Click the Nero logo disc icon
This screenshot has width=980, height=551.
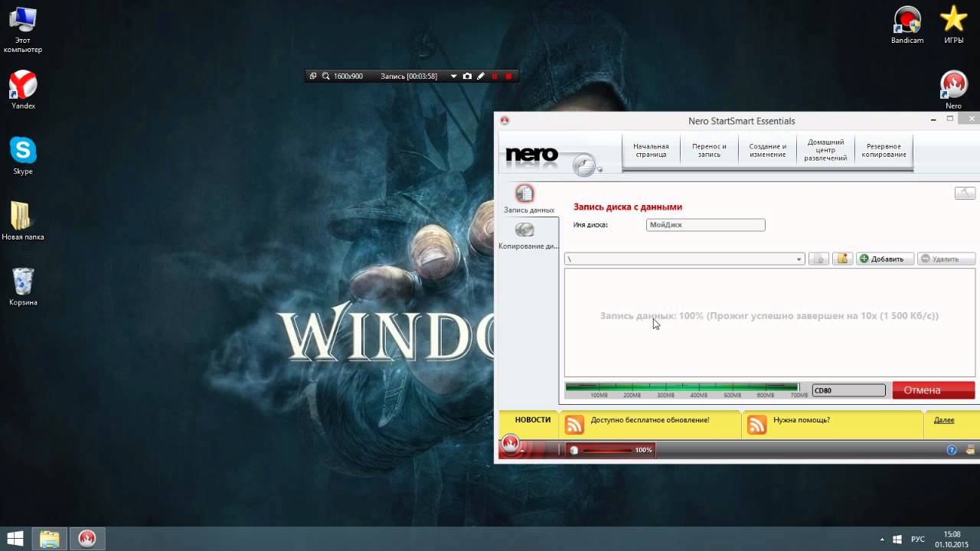tap(585, 165)
